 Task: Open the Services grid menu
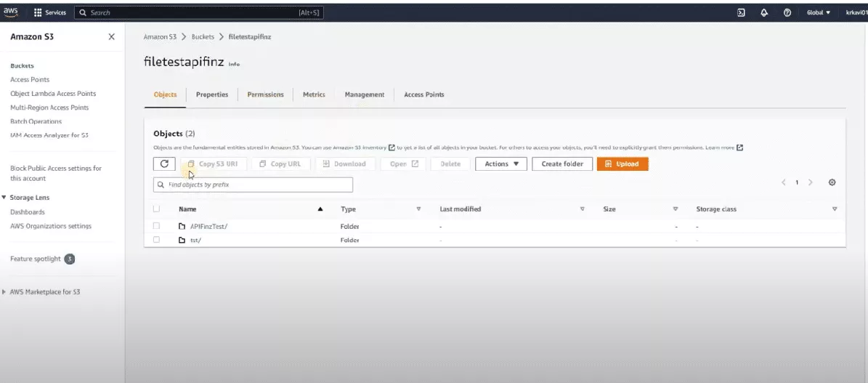coord(50,12)
